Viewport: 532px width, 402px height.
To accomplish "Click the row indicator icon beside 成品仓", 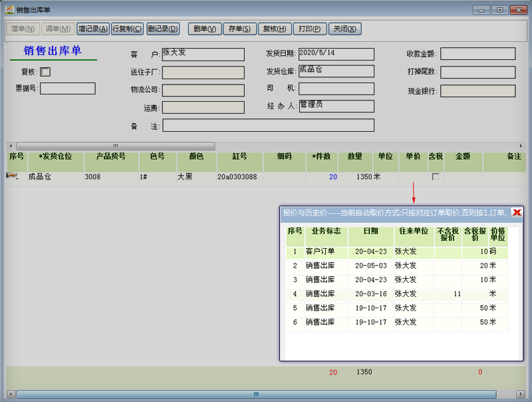I will pyautogui.click(x=12, y=176).
